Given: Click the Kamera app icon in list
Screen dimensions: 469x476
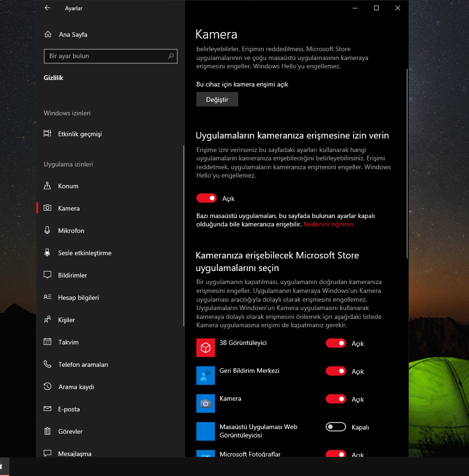Looking at the screenshot, I should (x=206, y=403).
